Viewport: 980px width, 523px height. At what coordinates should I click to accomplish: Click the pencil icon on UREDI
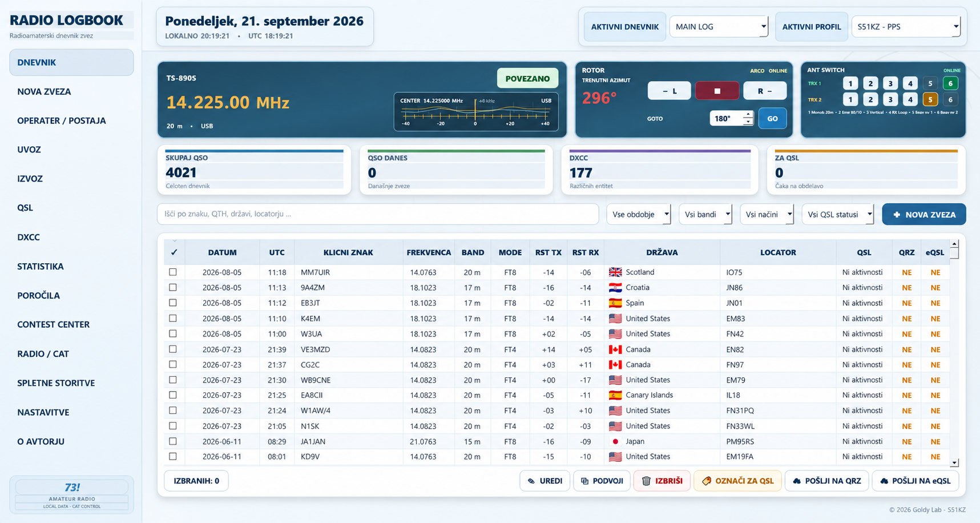531,481
